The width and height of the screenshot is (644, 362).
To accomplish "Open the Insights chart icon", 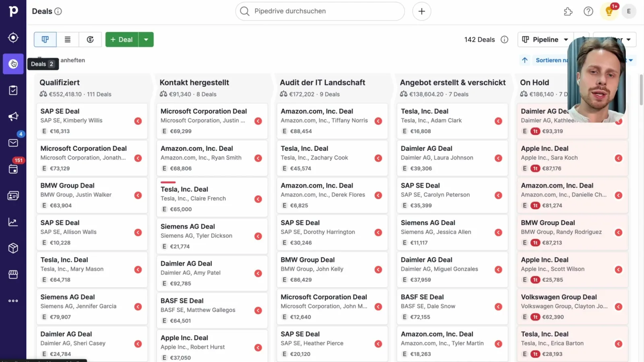I will pos(13,222).
